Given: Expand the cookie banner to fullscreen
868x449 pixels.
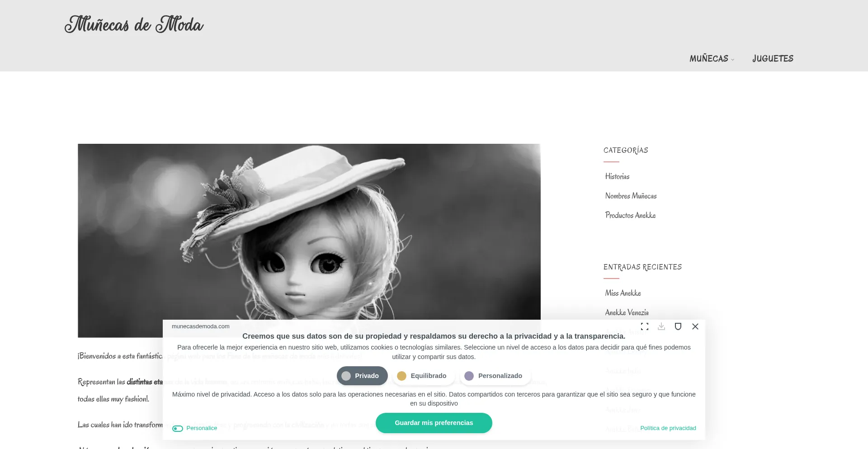Looking at the screenshot, I should [x=645, y=326].
